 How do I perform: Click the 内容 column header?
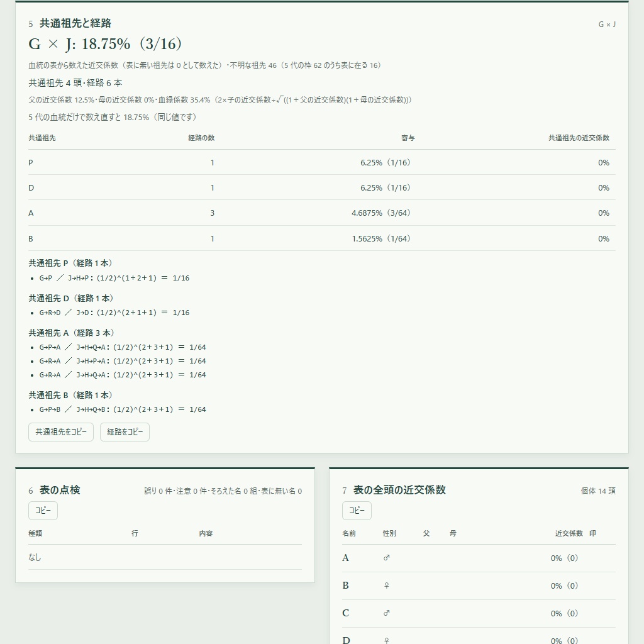point(206,533)
